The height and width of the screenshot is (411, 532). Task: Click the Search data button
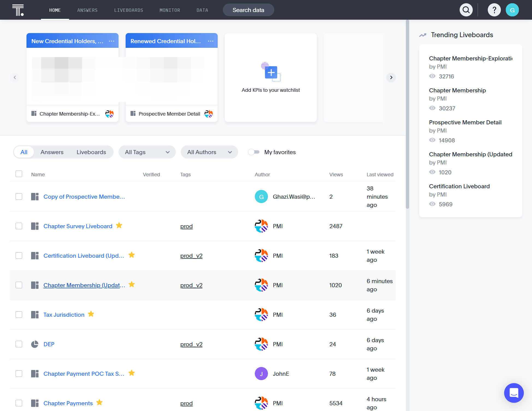[x=249, y=10]
